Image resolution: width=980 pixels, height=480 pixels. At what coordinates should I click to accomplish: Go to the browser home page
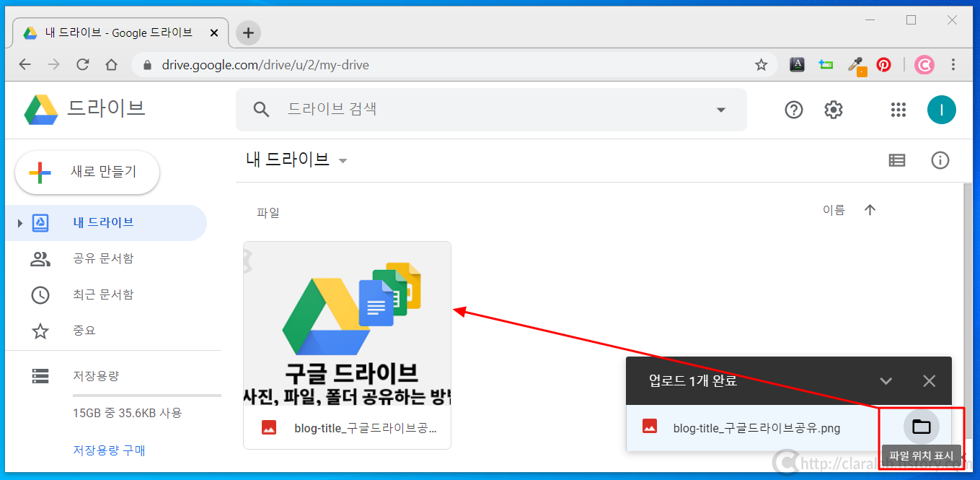[x=111, y=65]
